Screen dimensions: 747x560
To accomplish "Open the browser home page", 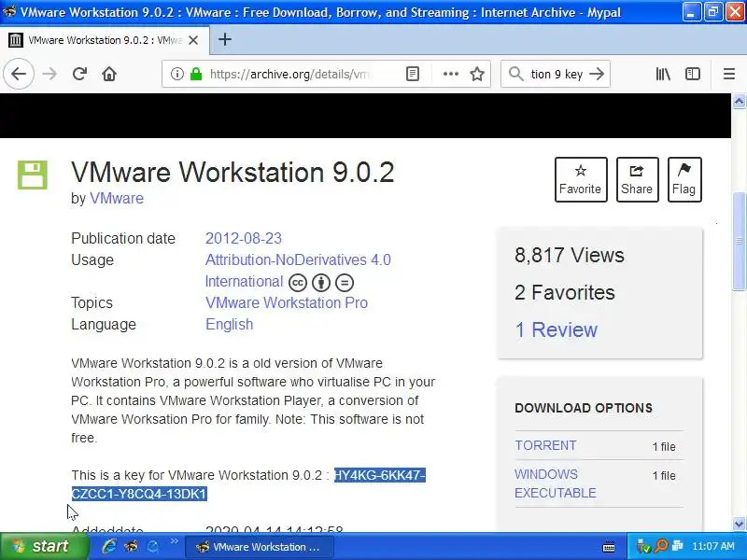I will tap(109, 74).
